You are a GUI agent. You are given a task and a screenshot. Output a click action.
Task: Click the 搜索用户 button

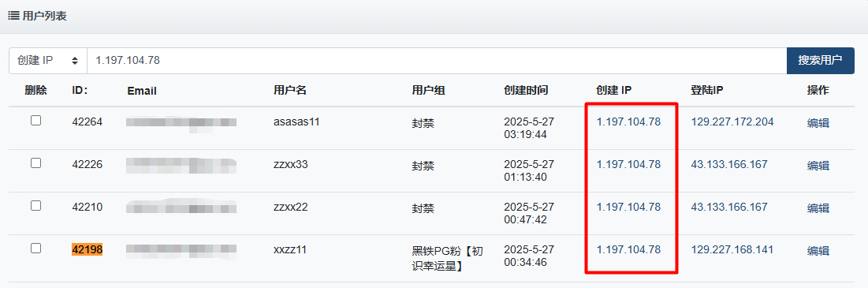821,61
